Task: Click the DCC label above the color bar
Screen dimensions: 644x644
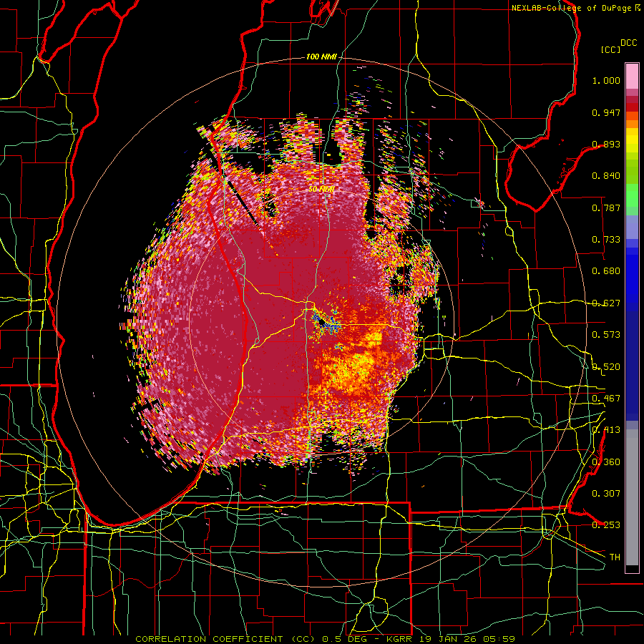Action: pos(628,43)
